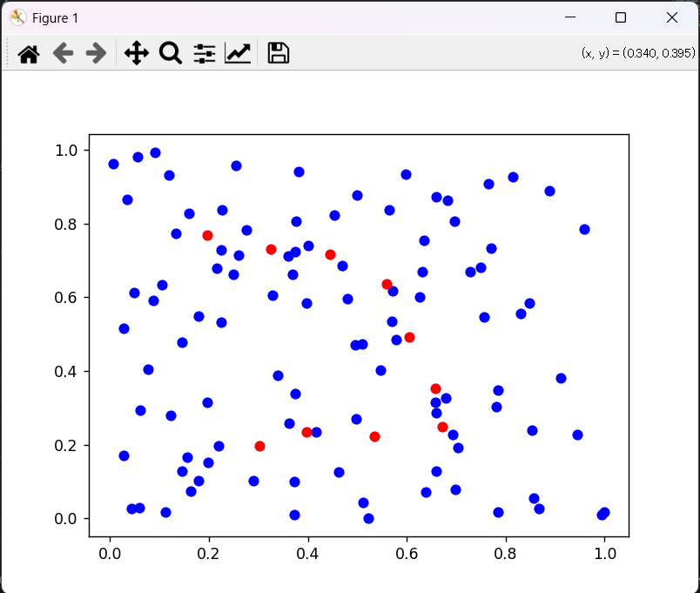Click the Figure 1 title text

pos(56,18)
